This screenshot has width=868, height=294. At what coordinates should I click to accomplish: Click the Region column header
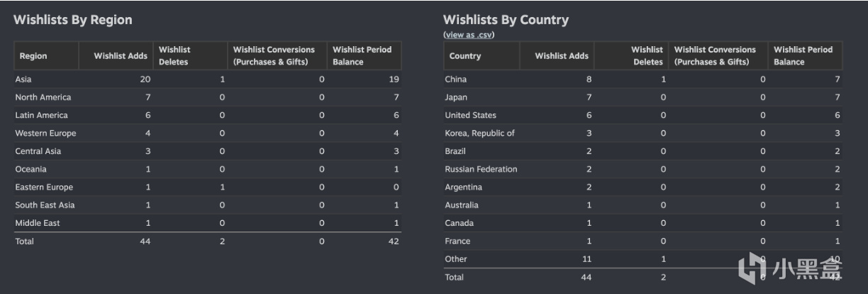pos(33,56)
